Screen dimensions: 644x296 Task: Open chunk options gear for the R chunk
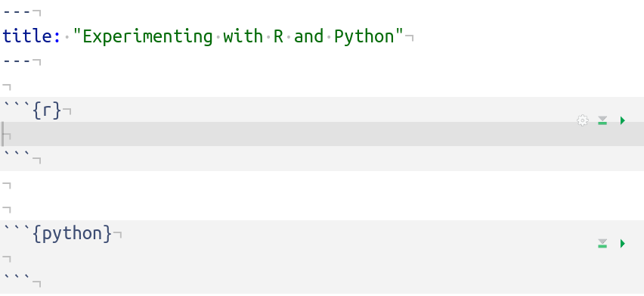[582, 120]
